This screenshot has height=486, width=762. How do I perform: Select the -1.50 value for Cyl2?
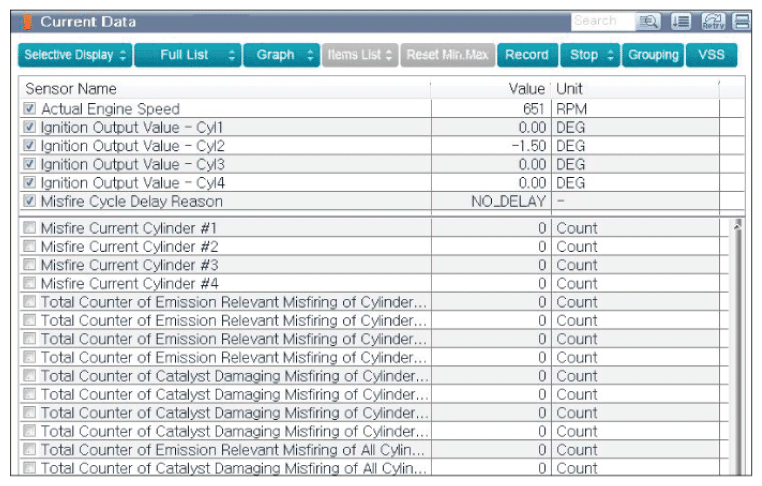click(529, 146)
